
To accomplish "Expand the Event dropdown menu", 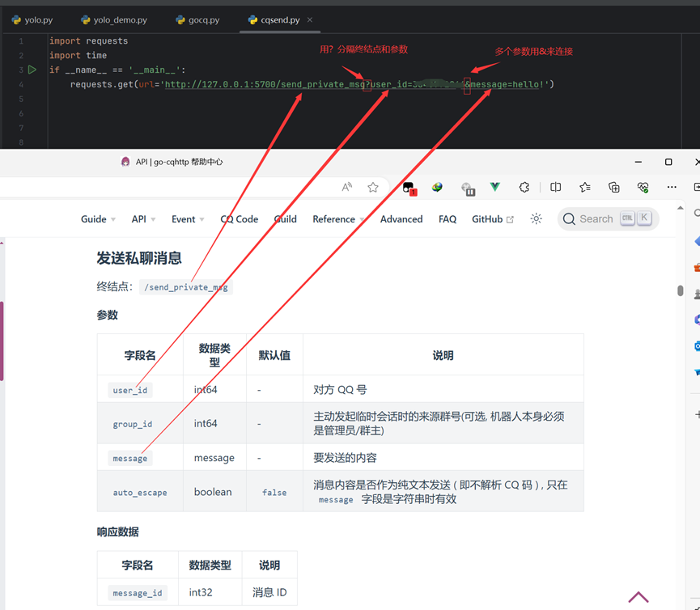I will pos(188,219).
